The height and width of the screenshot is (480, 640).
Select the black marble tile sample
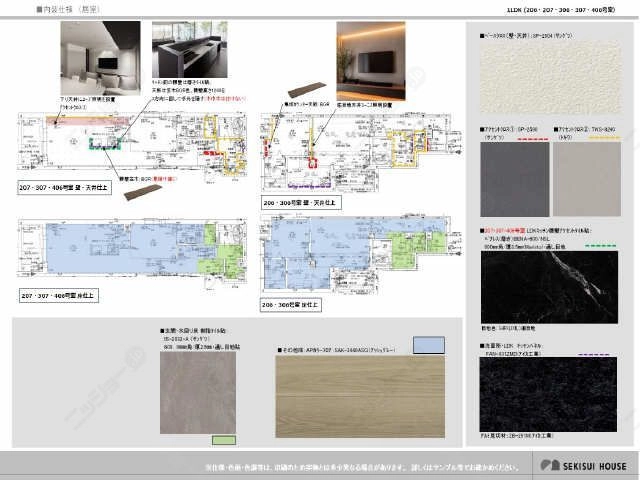[x=549, y=287]
